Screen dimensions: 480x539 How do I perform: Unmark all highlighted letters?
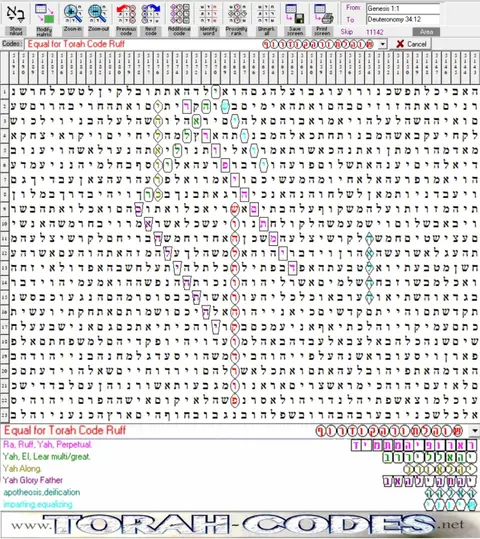266,19
